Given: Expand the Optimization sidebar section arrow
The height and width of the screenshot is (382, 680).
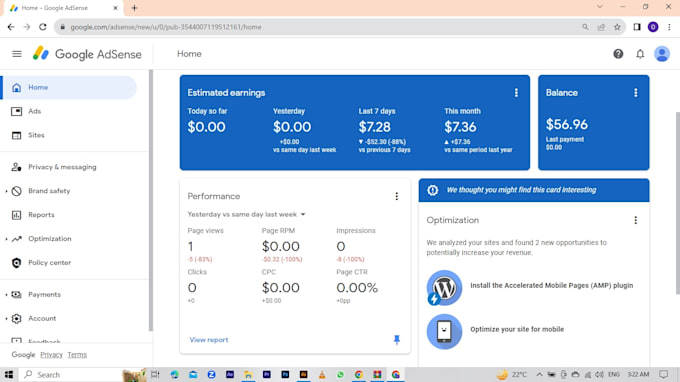Looking at the screenshot, I should click(x=6, y=239).
